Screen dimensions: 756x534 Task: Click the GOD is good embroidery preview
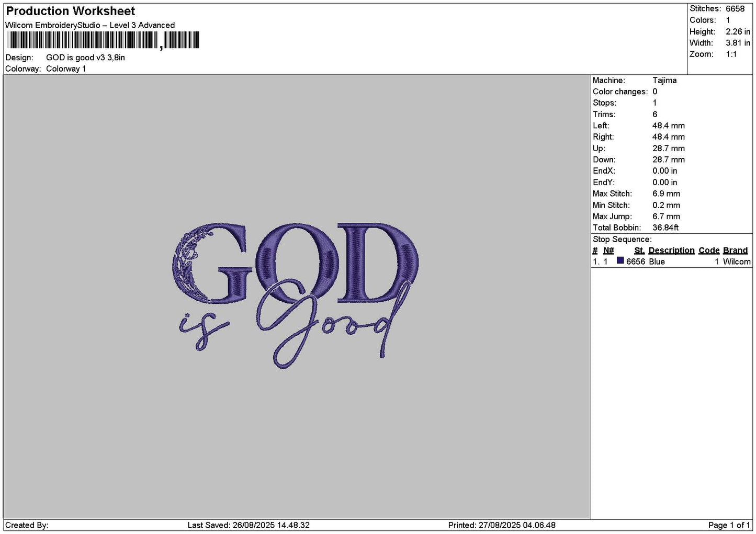[295, 296]
